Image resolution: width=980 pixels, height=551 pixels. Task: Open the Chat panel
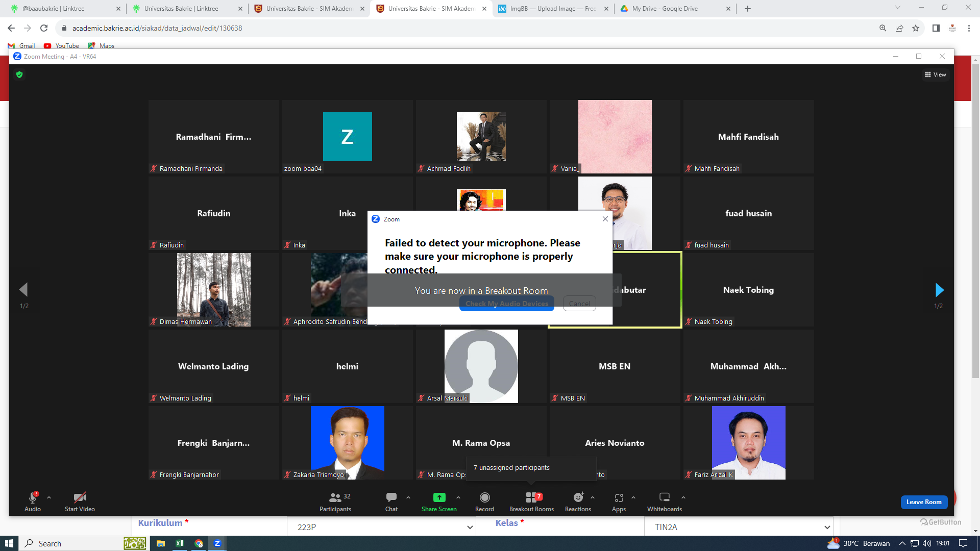(x=391, y=502)
